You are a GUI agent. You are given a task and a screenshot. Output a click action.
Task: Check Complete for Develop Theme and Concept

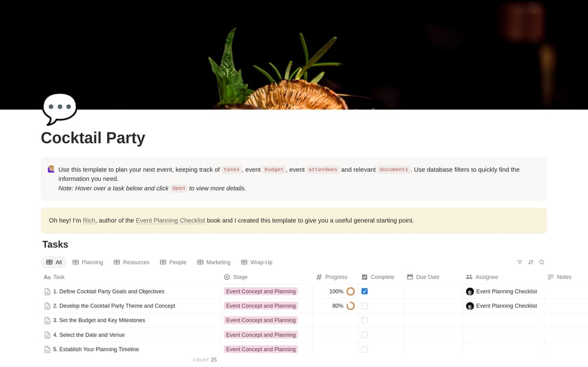click(x=364, y=306)
